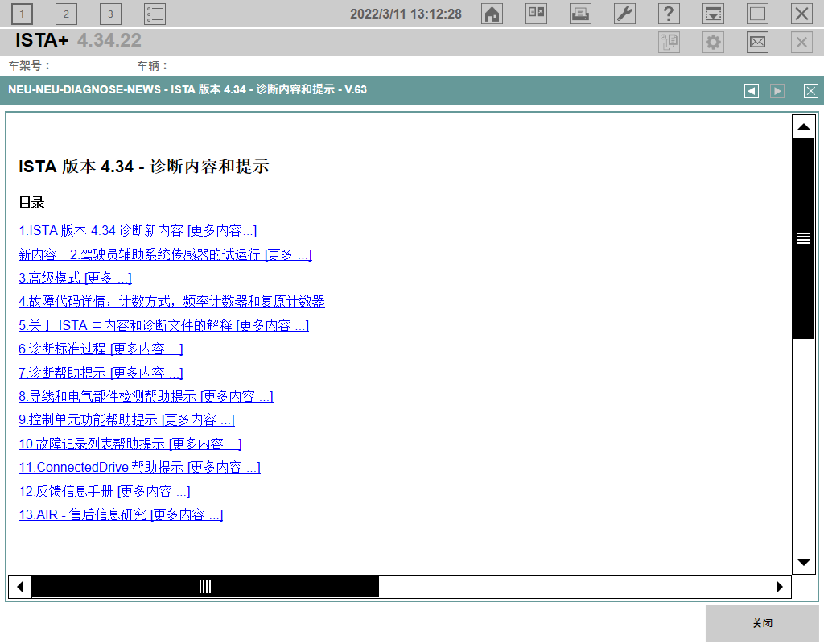
Task: Go to previous document page arrow
Action: [752, 91]
